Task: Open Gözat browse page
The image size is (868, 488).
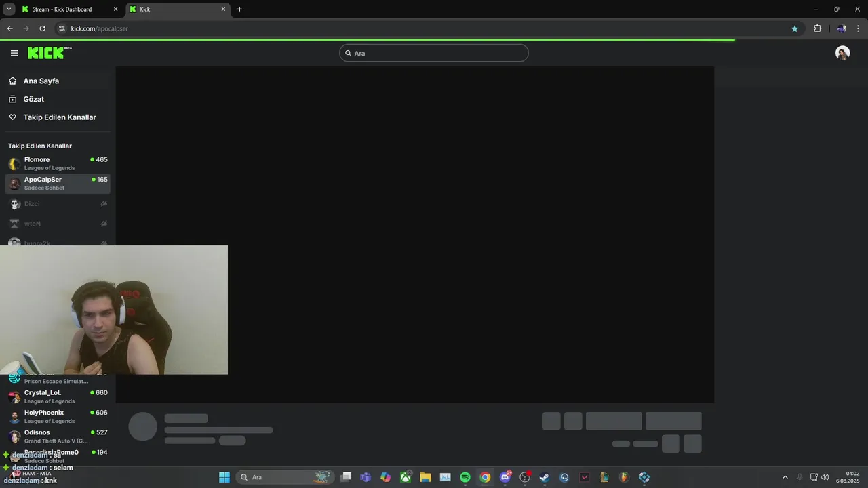Action: (x=58, y=99)
